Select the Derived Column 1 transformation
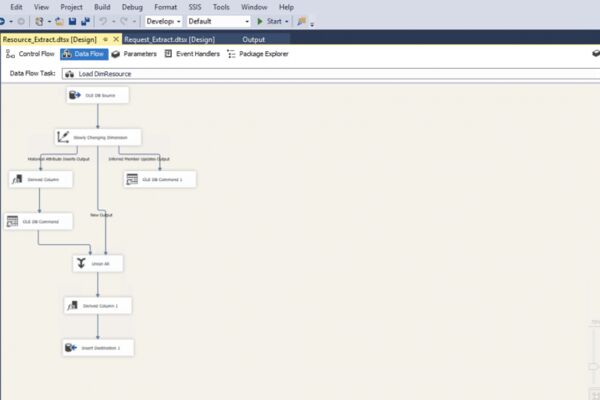 pos(98,305)
